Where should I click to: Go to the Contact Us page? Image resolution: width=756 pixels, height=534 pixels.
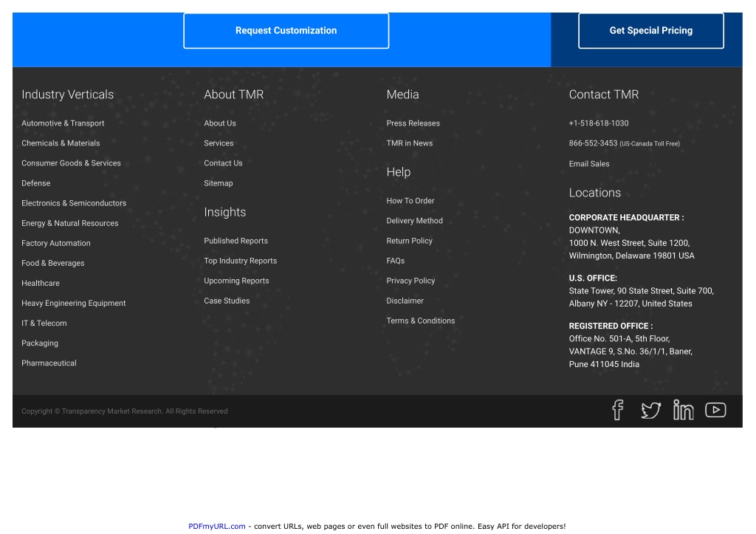[x=223, y=163]
